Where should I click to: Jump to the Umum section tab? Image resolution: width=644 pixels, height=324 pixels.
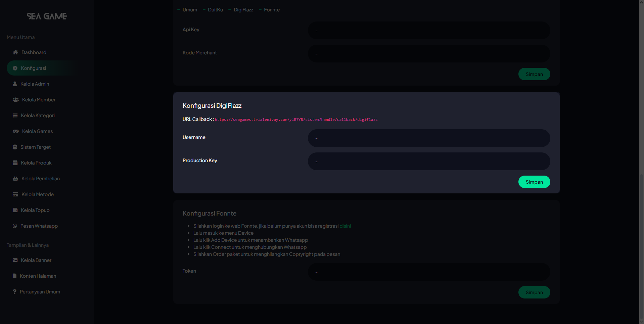[x=190, y=10]
